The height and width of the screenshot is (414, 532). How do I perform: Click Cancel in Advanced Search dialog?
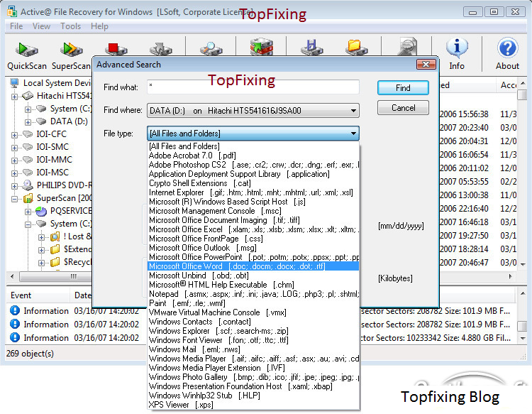[403, 108]
